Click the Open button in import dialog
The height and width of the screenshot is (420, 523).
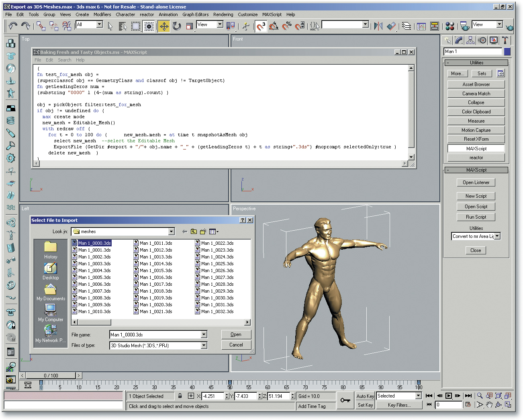(x=236, y=334)
